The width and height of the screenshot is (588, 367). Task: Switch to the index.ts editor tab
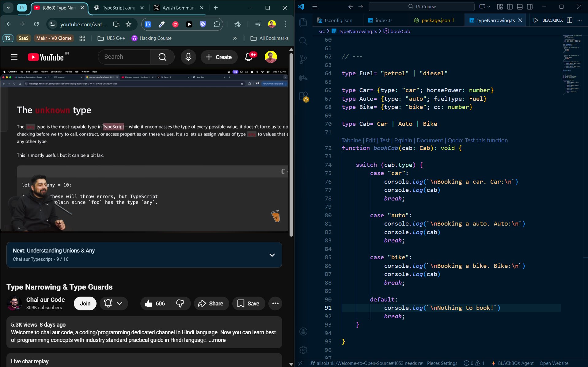[x=384, y=20]
